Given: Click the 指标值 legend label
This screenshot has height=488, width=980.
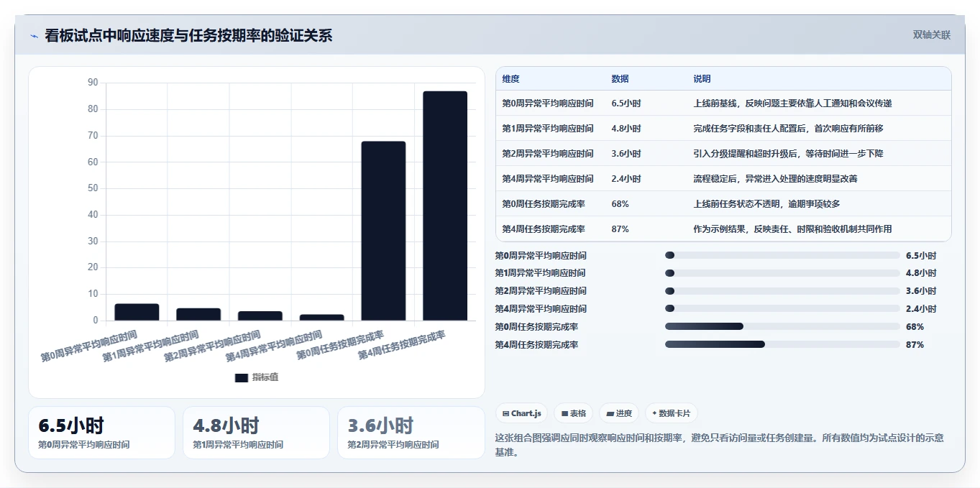Looking at the screenshot, I should click(x=265, y=377).
